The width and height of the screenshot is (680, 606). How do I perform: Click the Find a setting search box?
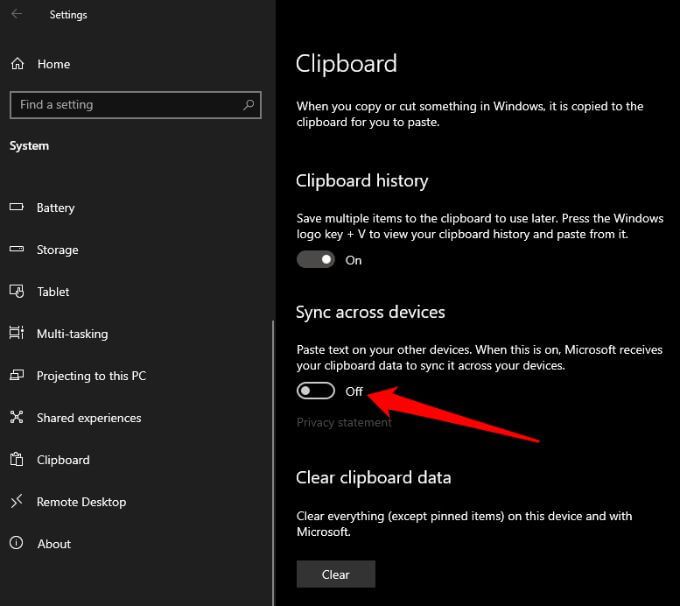pyautogui.click(x=135, y=105)
